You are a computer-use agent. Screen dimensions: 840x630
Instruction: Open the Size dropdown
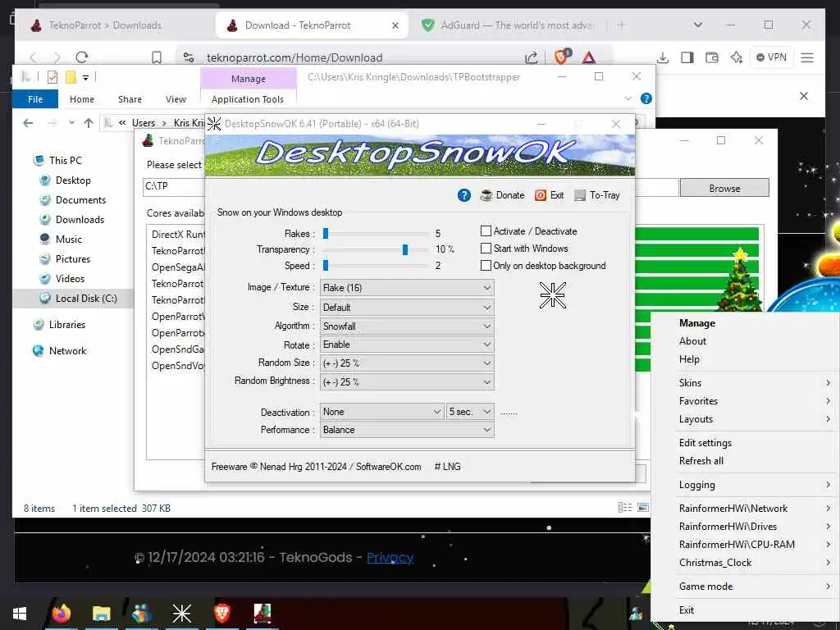click(x=407, y=308)
